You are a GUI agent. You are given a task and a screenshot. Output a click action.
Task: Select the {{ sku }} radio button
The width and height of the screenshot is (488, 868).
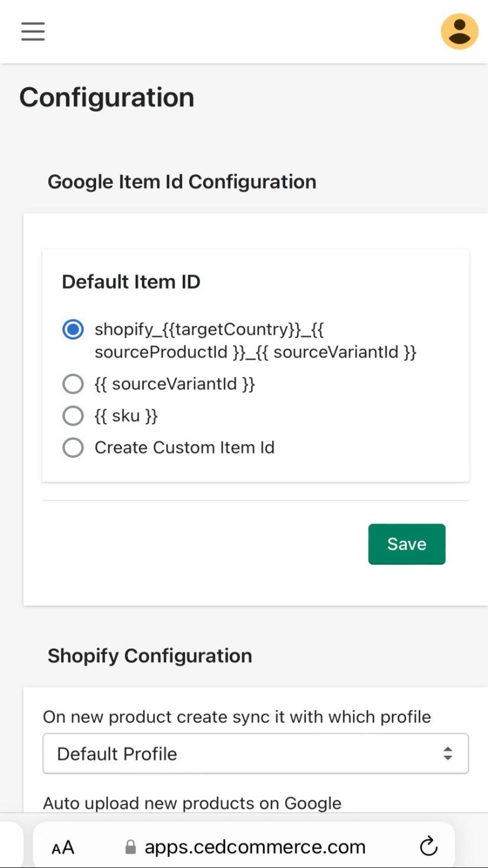click(x=73, y=416)
